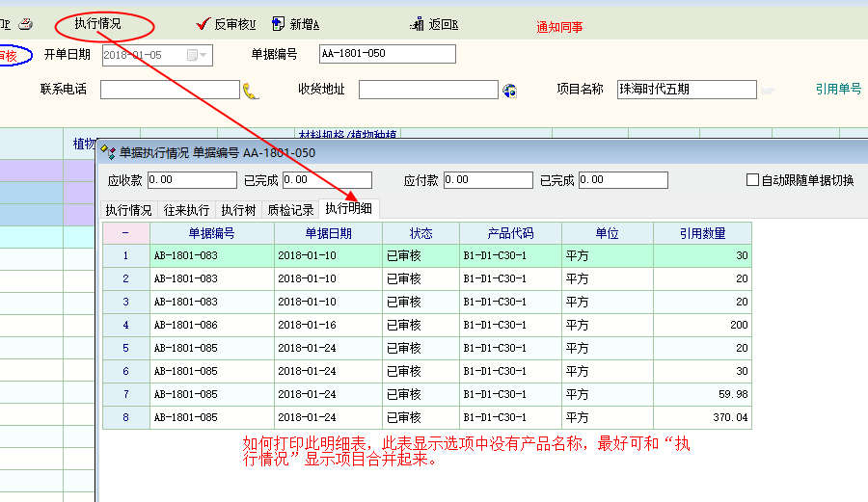Click the printer icon in top toolbar
868x502 pixels.
pyautogui.click(x=25, y=24)
